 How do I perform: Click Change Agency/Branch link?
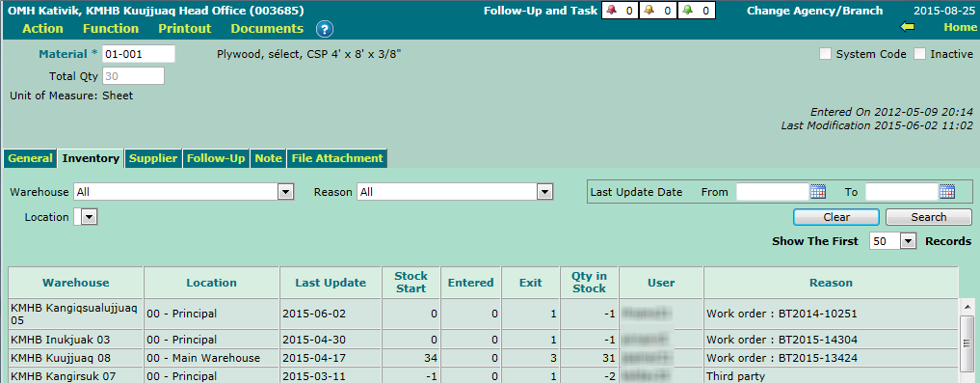(x=814, y=11)
